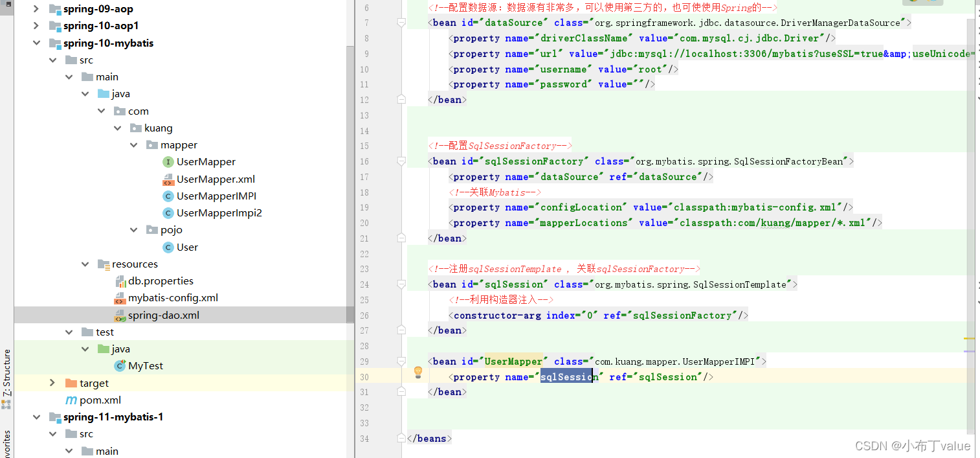Click the spring-09-aop module icon
Screen dimensions: 980x458
coord(55,10)
